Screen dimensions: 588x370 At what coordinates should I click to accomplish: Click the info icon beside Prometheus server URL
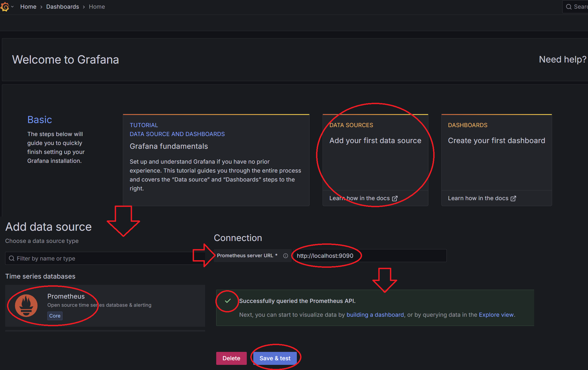pos(285,256)
